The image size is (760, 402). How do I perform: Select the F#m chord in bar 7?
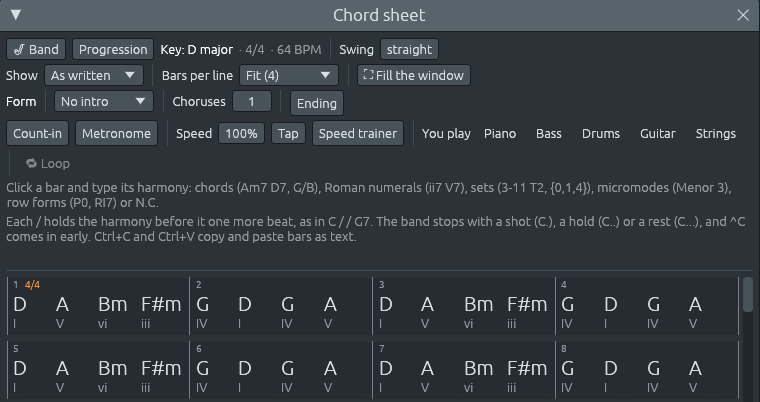click(x=527, y=369)
